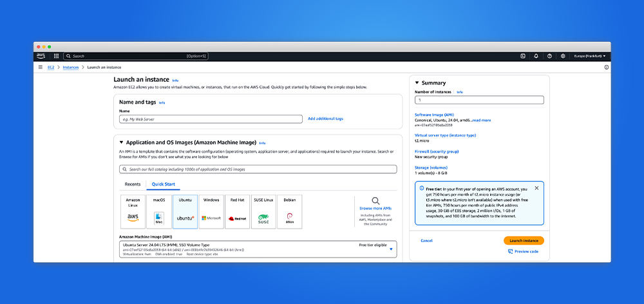The width and height of the screenshot is (644, 304).
Task: Click the Preview code icon
Action: (x=511, y=251)
